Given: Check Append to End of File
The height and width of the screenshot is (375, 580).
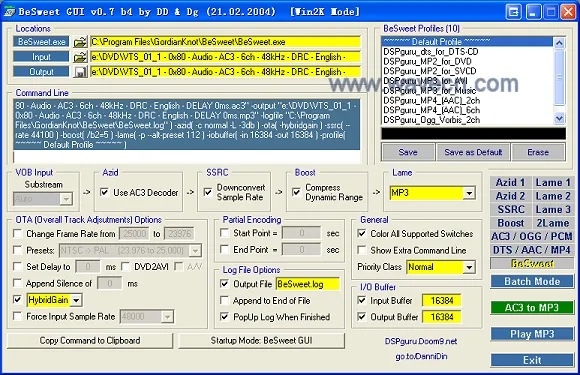Looking at the screenshot, I should 224,300.
